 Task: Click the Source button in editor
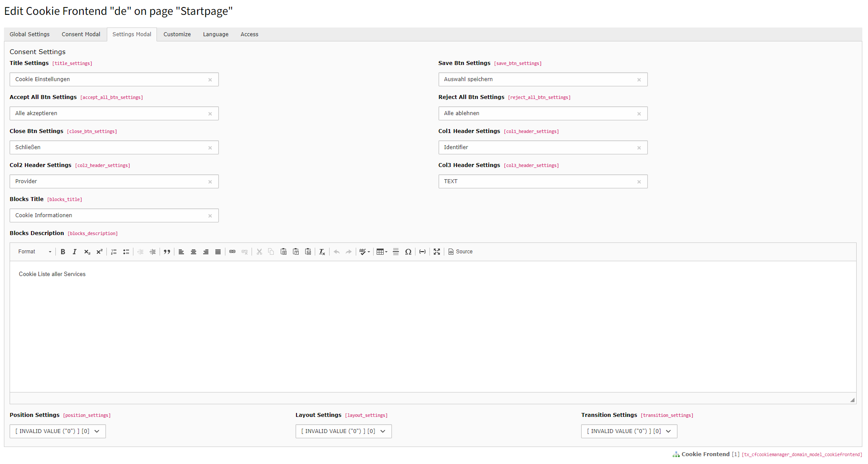[x=460, y=252]
